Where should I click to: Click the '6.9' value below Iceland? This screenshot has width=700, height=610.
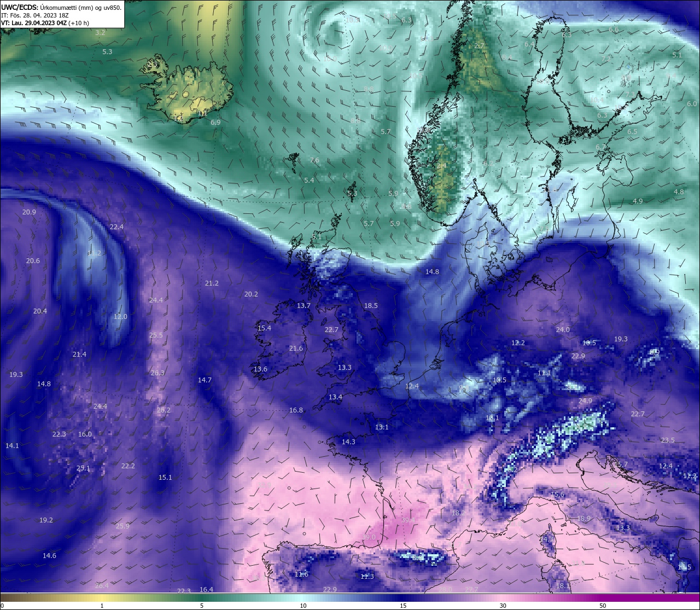215,123
